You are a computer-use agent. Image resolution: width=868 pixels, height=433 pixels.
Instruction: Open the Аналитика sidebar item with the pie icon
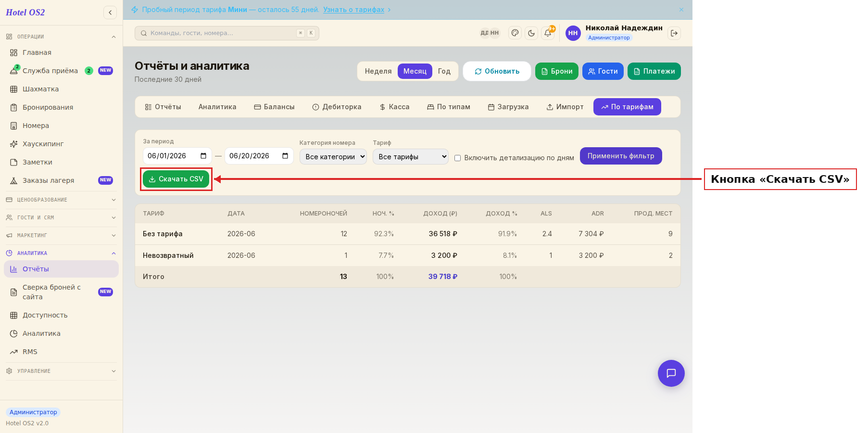(61, 333)
